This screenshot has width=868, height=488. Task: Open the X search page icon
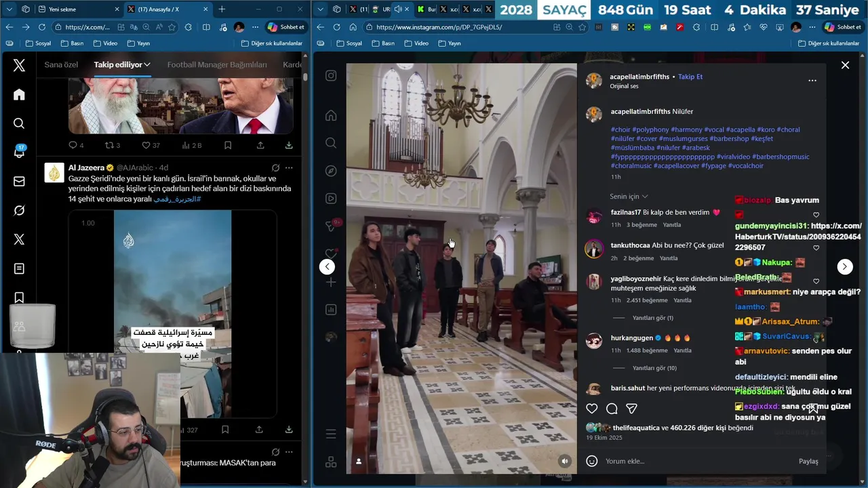tap(19, 123)
